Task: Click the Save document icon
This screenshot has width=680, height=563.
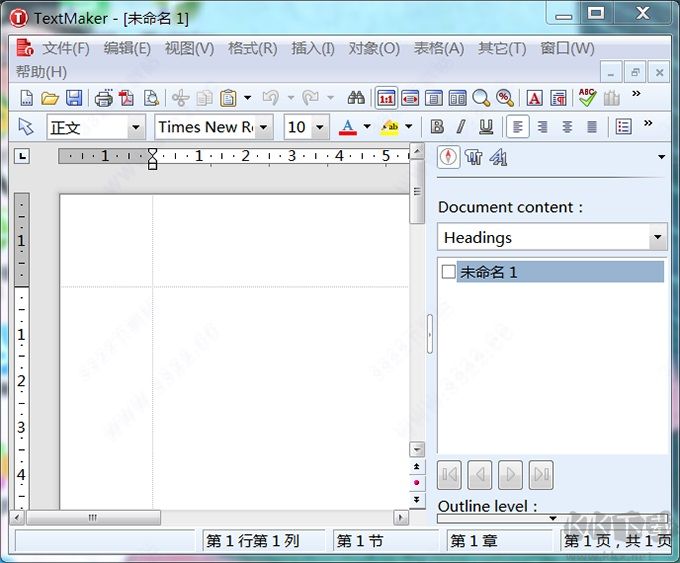Action: [x=74, y=98]
